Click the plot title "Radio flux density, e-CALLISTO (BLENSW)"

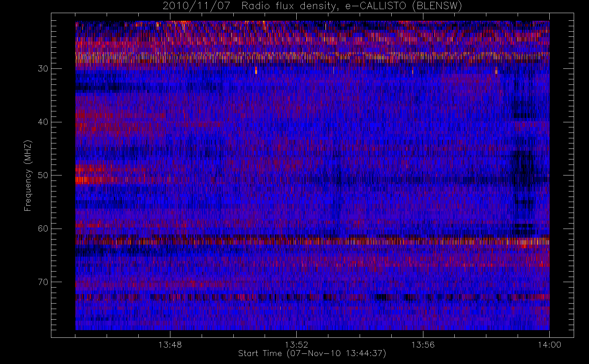352,6
